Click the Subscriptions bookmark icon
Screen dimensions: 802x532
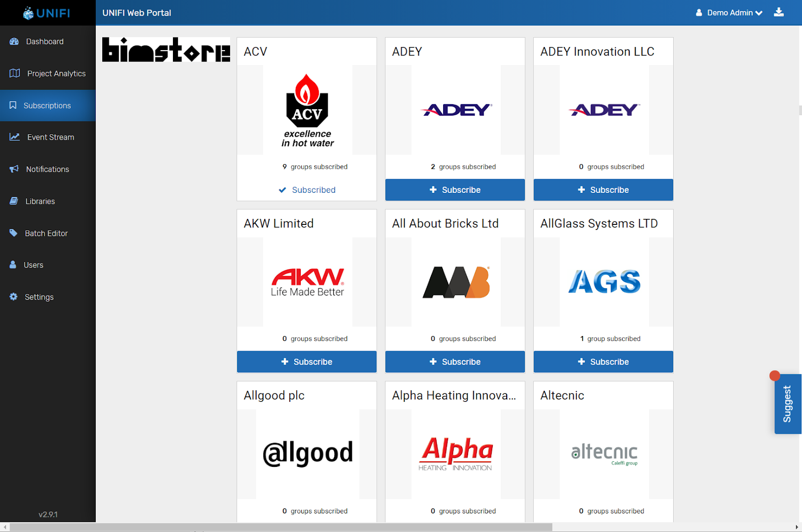(x=13, y=105)
